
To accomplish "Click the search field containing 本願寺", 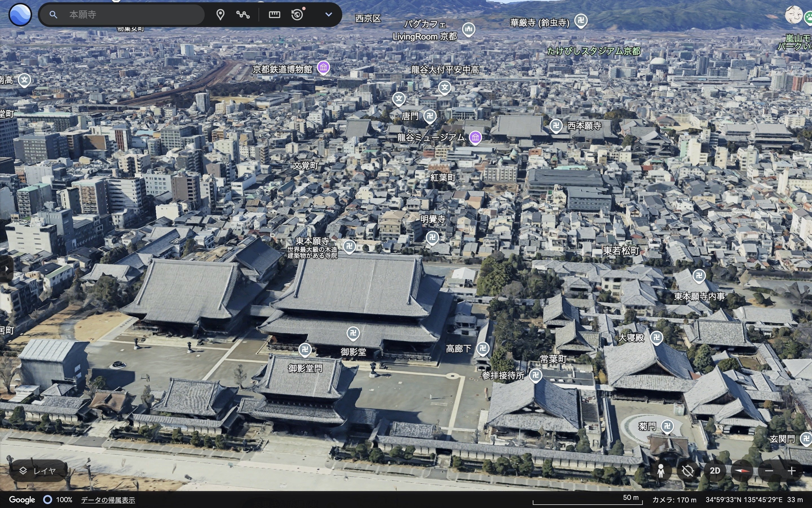I will (122, 14).
